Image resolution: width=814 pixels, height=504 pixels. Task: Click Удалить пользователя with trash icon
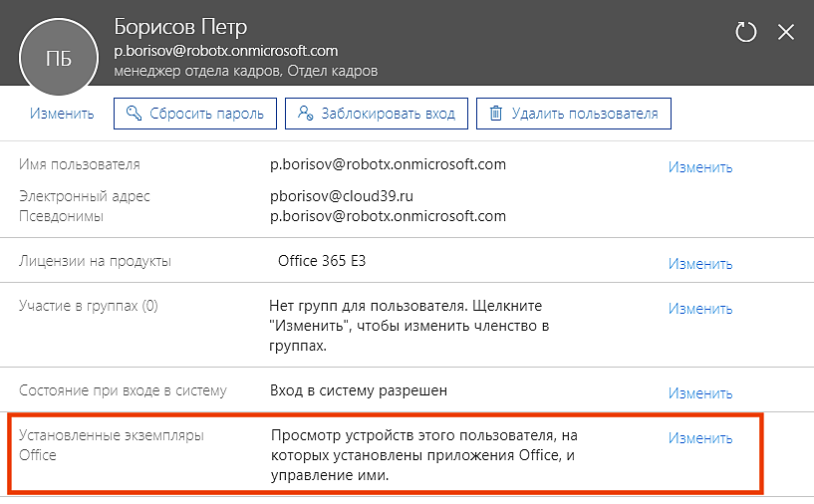click(x=574, y=114)
